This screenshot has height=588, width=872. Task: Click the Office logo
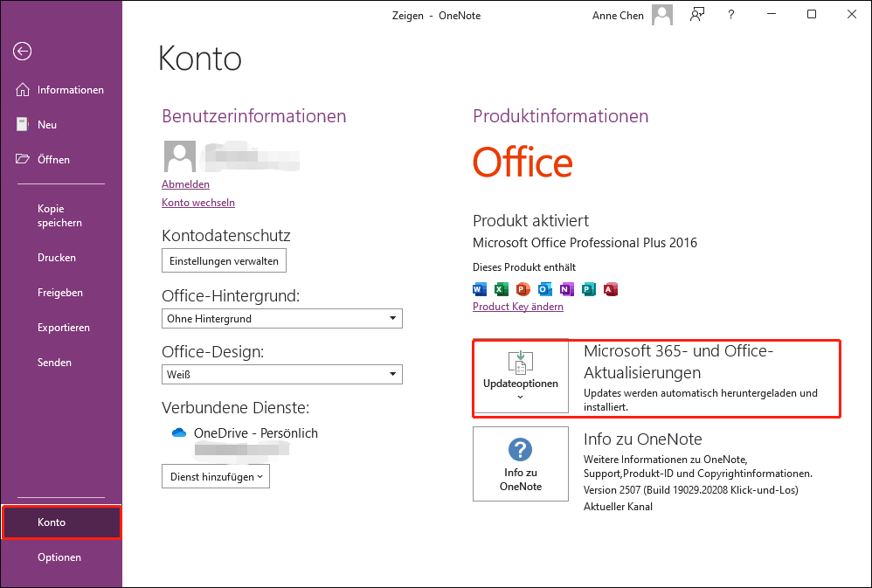click(523, 162)
